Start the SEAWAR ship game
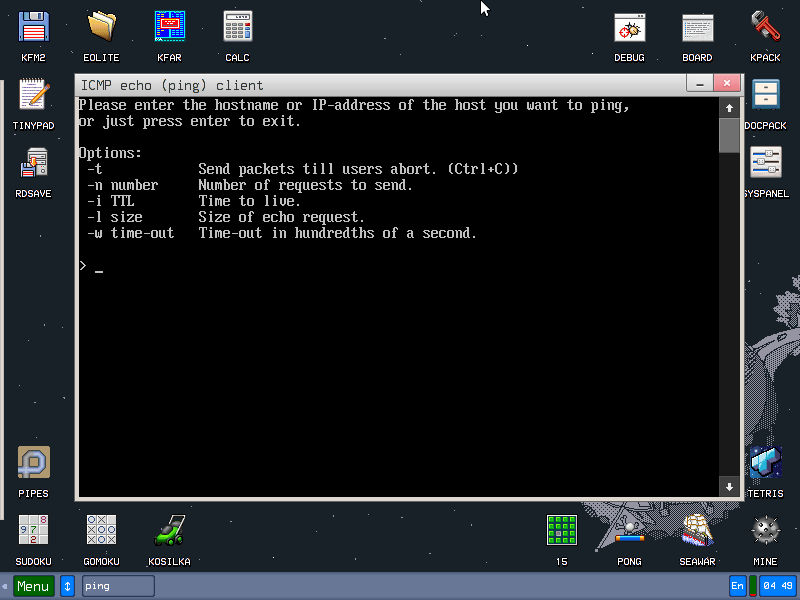 point(697,530)
